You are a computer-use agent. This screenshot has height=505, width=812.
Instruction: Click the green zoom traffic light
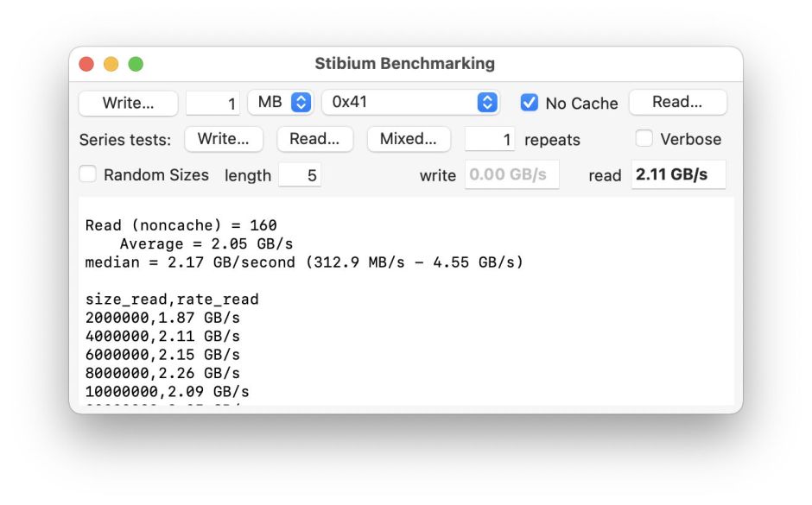tap(136, 63)
